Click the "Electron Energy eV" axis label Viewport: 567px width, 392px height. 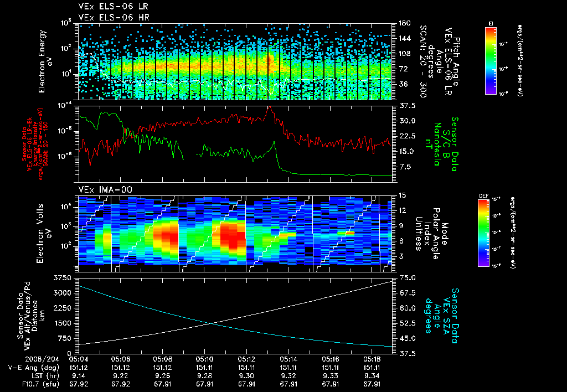(x=44, y=61)
